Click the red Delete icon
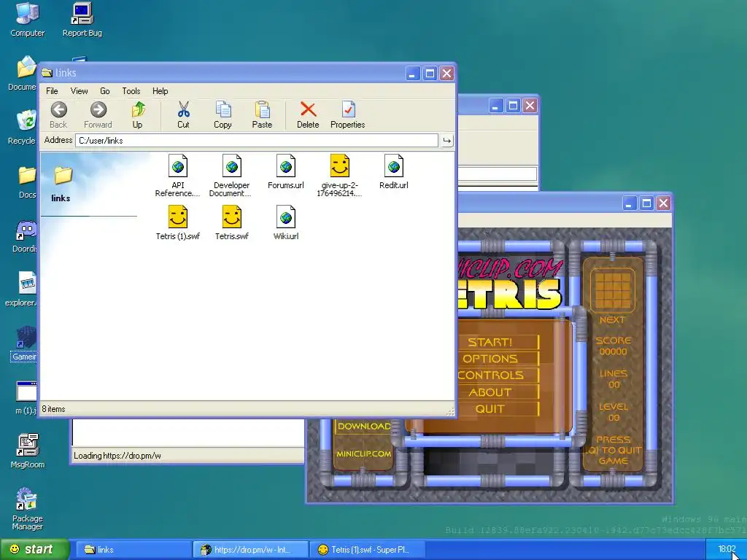Viewport: 747px width, 560px height. coord(309,109)
